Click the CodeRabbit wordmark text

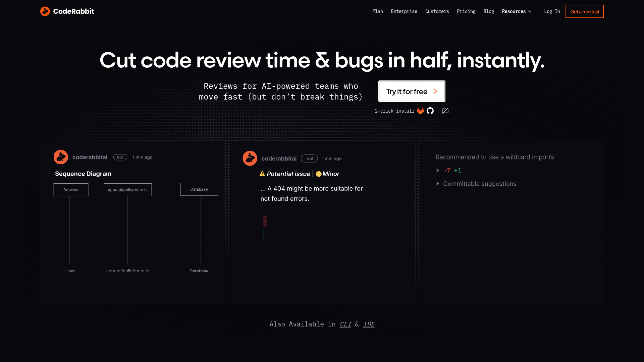point(73,11)
